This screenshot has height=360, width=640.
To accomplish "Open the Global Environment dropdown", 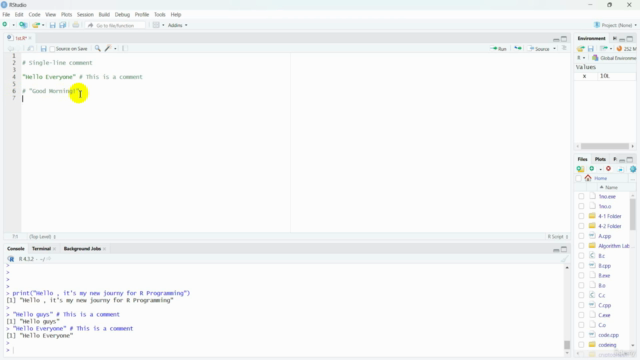I will (x=614, y=58).
